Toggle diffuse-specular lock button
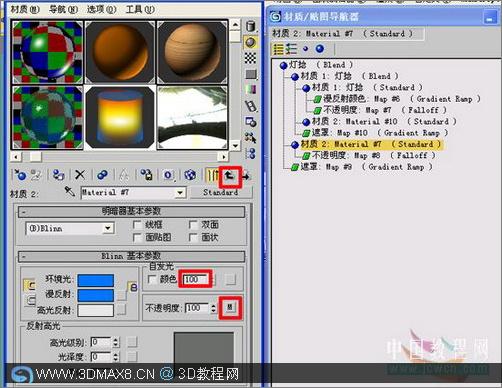This screenshot has height=388, width=502. pyautogui.click(x=30, y=301)
